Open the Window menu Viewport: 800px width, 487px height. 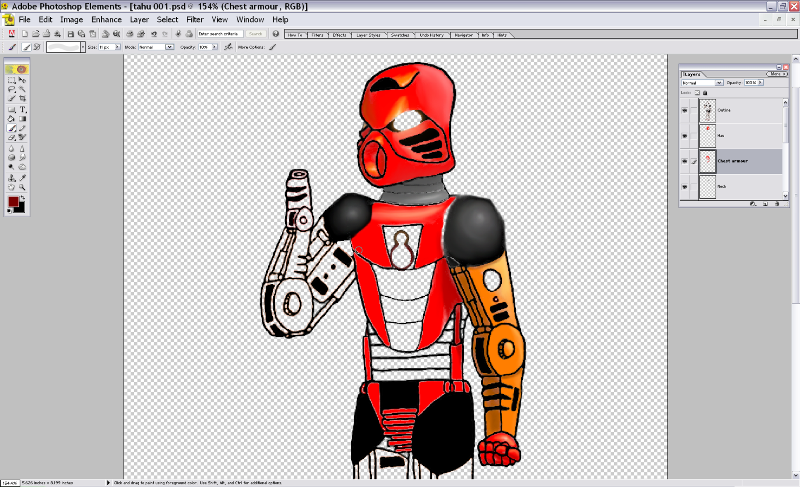pos(250,19)
